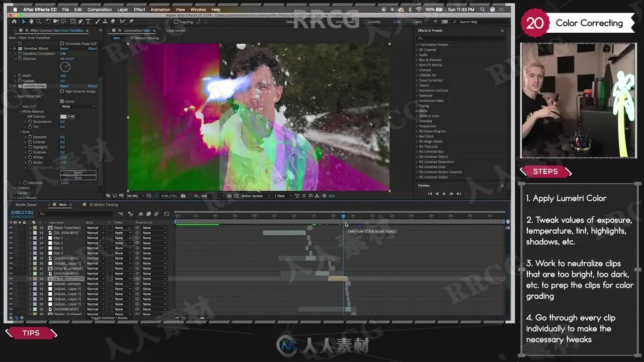The image size is (644, 362).
Task: Click Reset for Venetian Blinds effect
Action: (64, 49)
